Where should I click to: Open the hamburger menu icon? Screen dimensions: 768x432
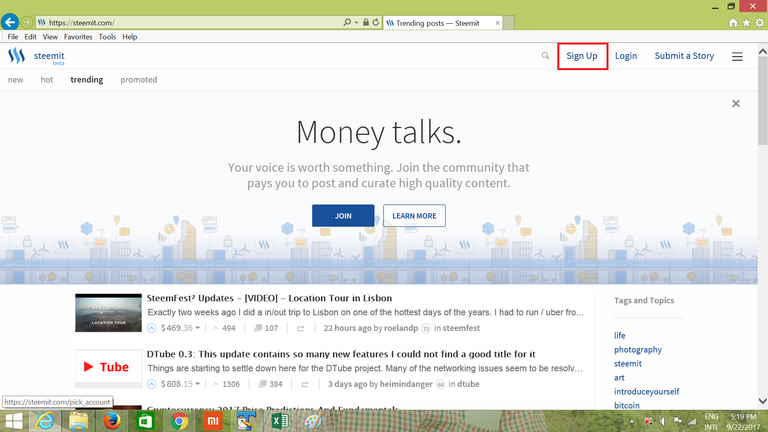(x=737, y=56)
